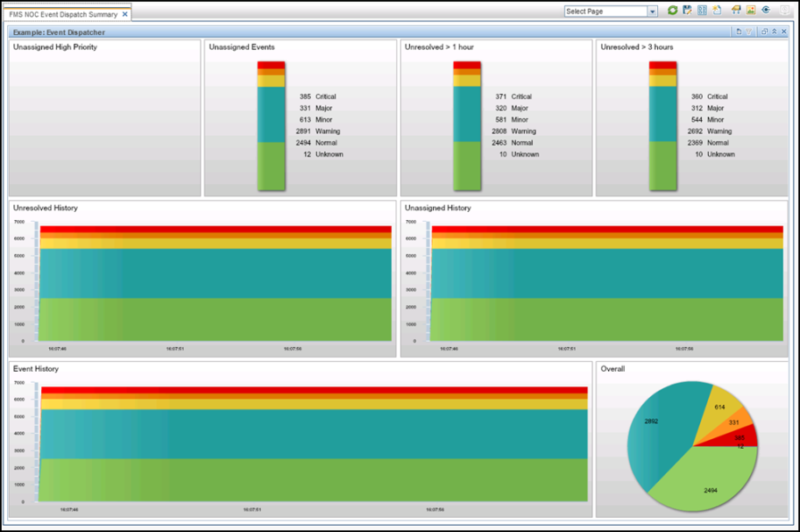Screen dimensions: 800x532
Task: Click the orange 331 slice of Overall pie
Action: click(734, 422)
